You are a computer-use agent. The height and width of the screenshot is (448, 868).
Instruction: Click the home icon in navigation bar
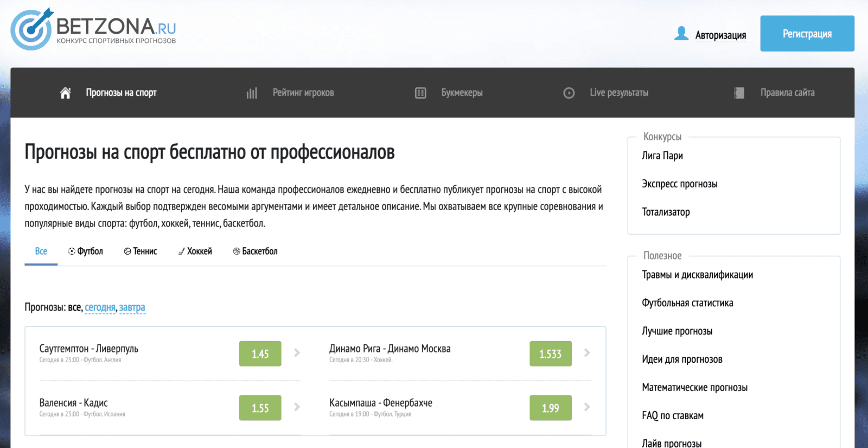pos(65,93)
